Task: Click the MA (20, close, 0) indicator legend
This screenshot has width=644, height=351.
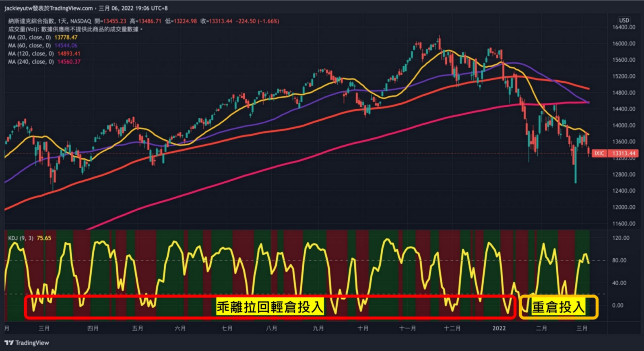Action: pyautogui.click(x=29, y=37)
